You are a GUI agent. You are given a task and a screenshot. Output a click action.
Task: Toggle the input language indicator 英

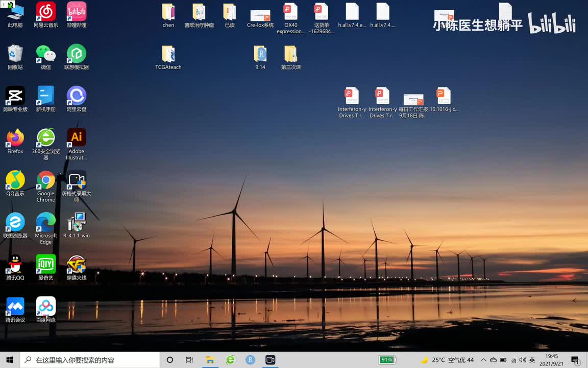pos(532,360)
